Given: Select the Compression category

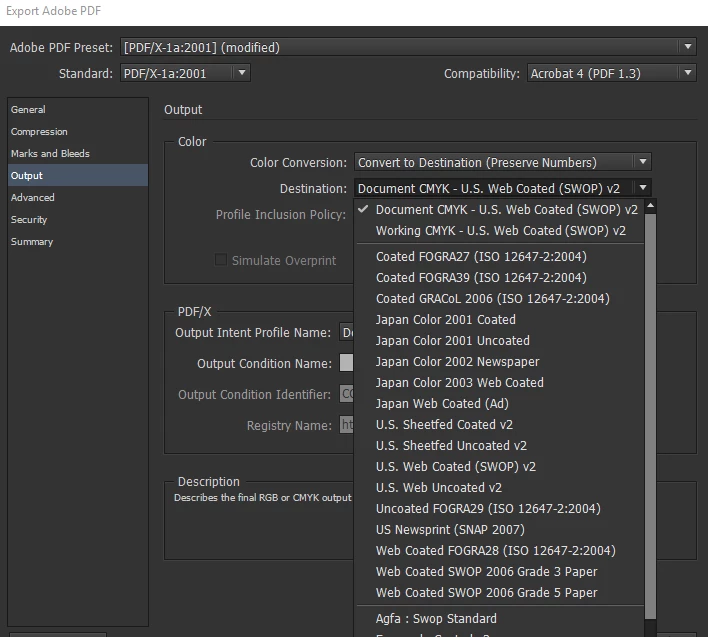Looking at the screenshot, I should pyautogui.click(x=78, y=131).
